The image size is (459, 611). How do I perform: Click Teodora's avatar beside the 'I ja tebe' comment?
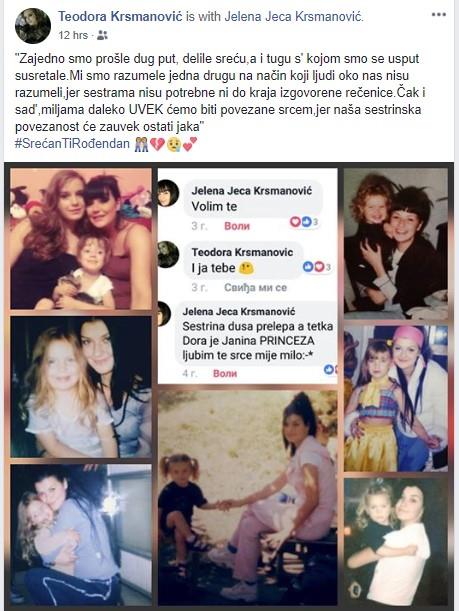[168, 254]
